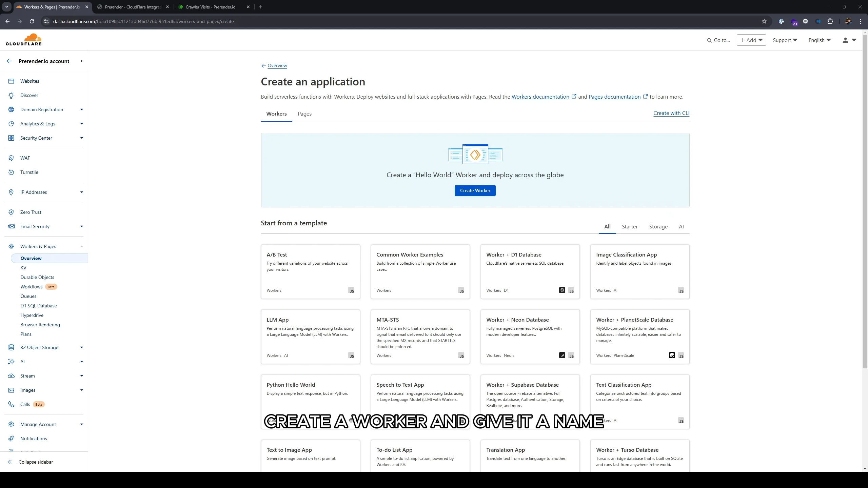
Task: Click the Cloudflare logo
Action: (24, 40)
